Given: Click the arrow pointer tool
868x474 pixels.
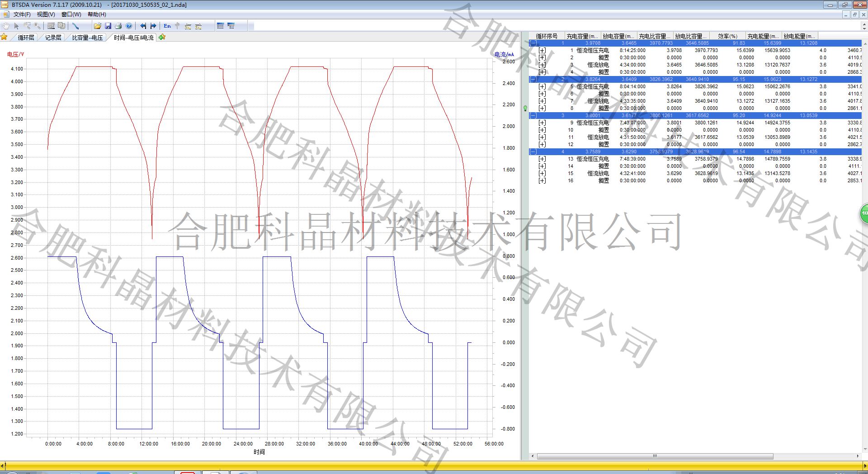Looking at the screenshot, I should [x=17, y=26].
